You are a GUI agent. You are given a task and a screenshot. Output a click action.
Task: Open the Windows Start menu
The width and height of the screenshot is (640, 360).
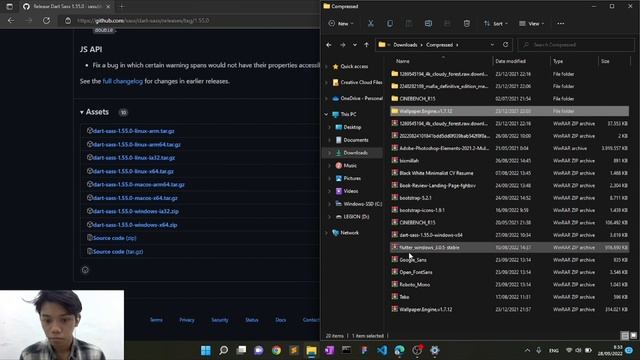[x=206, y=350]
